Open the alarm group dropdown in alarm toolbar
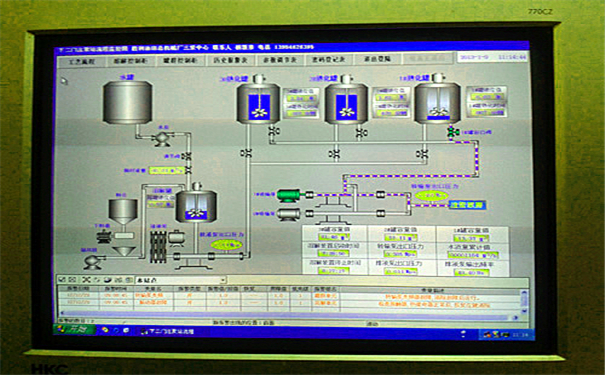 (x=223, y=280)
